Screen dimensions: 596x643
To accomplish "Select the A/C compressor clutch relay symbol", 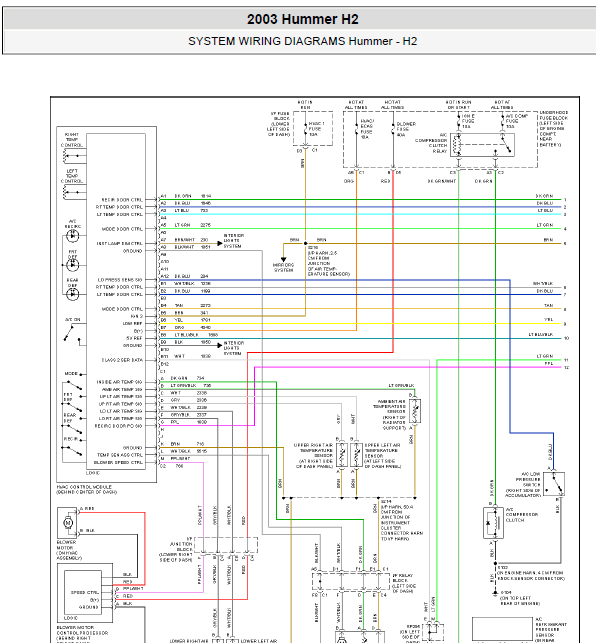I will point(482,145).
